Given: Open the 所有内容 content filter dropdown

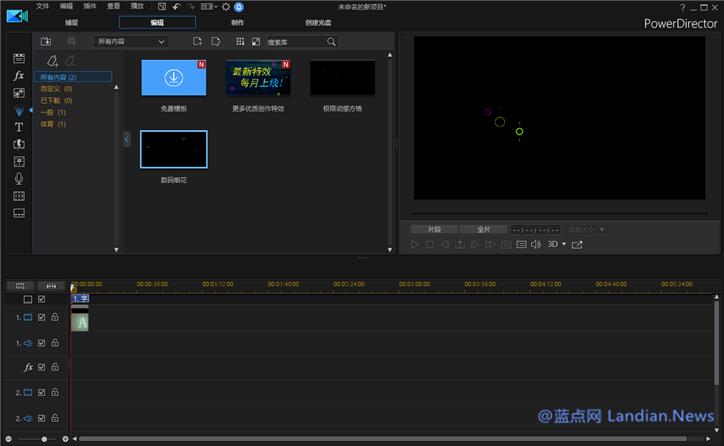Looking at the screenshot, I should coord(131,42).
